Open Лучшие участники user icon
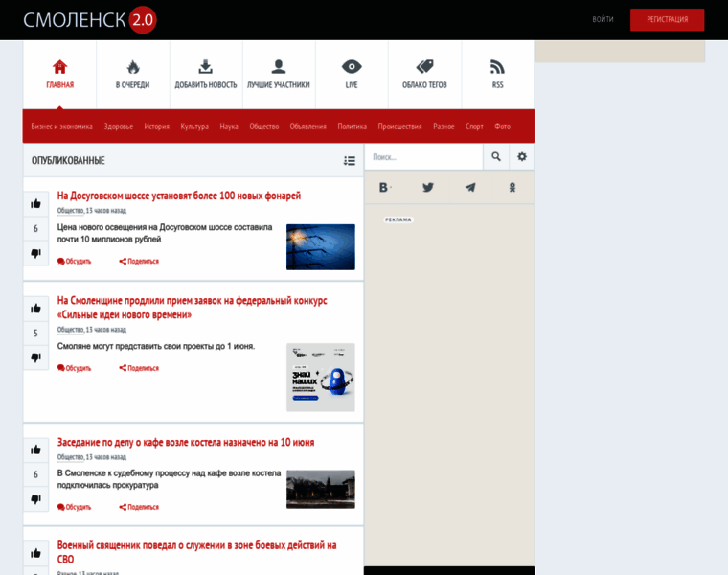 coord(279,67)
